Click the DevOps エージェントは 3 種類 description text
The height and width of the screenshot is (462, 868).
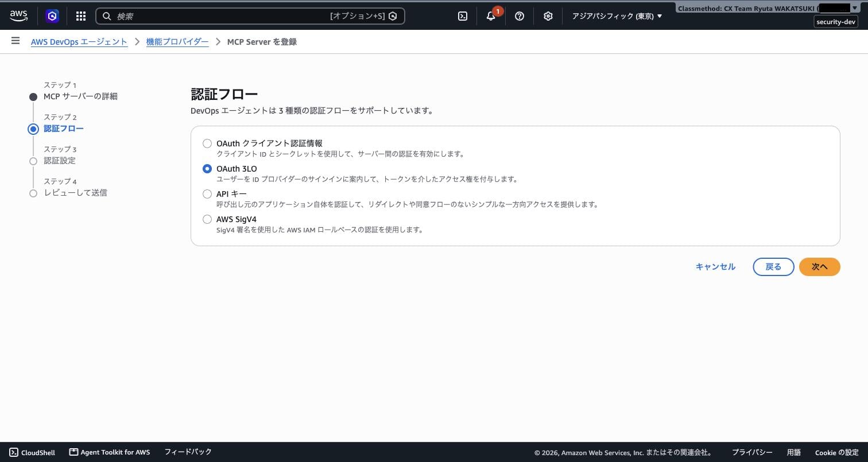click(x=312, y=111)
